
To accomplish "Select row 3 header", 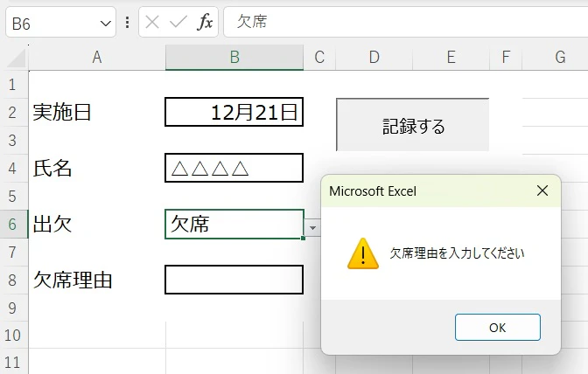I will [x=12, y=141].
